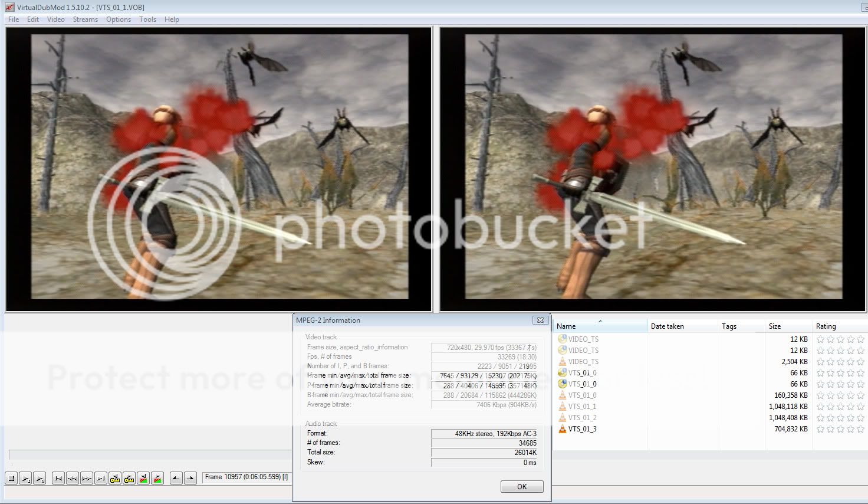Image resolution: width=868 pixels, height=504 pixels.
Task: Step forward one frame
Action: pyautogui.click(x=87, y=479)
